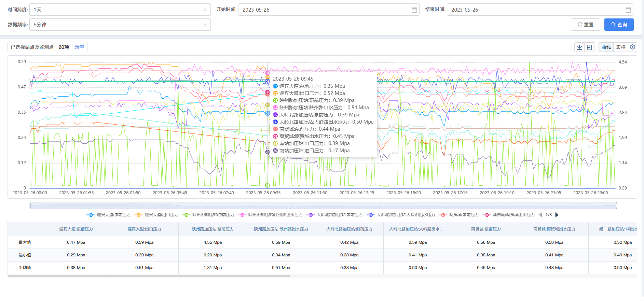Open chart settings gear icon
This screenshot has height=297, width=644.
[x=632, y=47]
